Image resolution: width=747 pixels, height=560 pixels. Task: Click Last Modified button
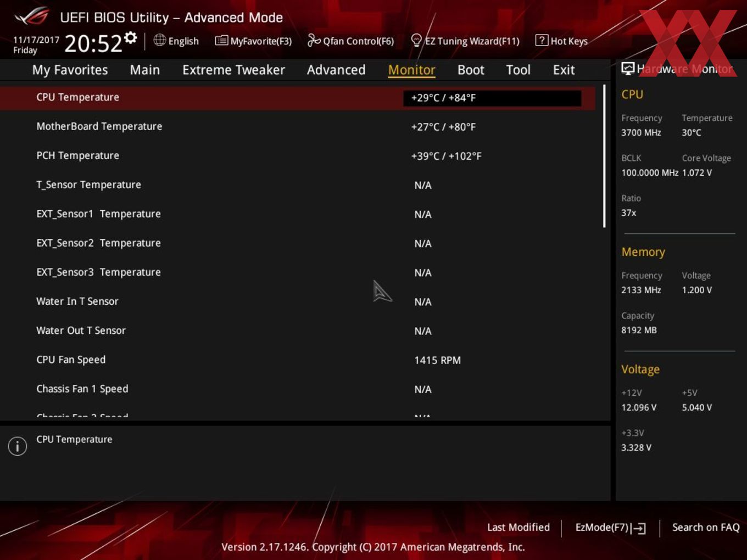pos(518,527)
